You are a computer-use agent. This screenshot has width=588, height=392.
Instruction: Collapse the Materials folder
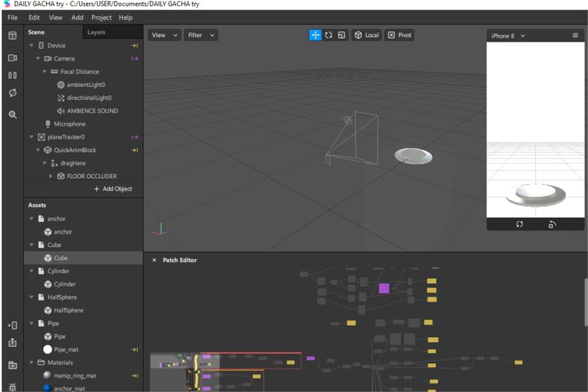(31, 362)
